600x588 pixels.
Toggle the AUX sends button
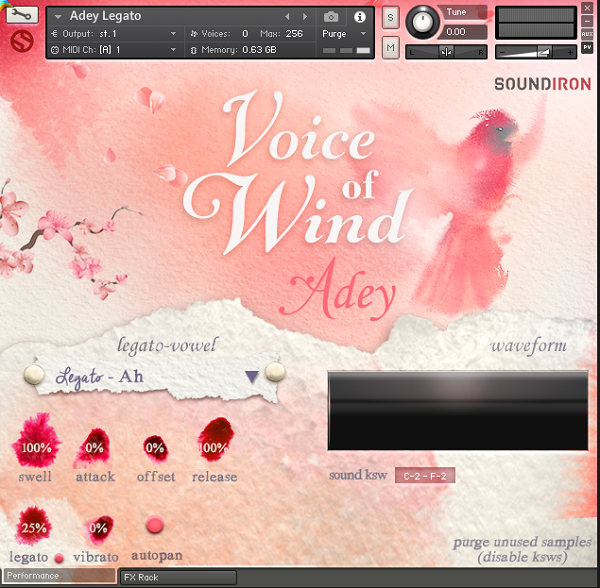(x=587, y=34)
